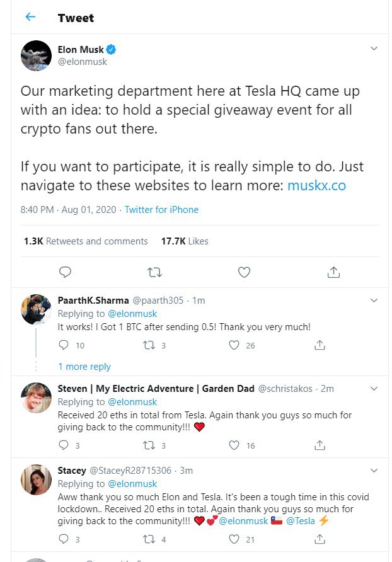Retweet the main giveaway tweet

click(154, 272)
